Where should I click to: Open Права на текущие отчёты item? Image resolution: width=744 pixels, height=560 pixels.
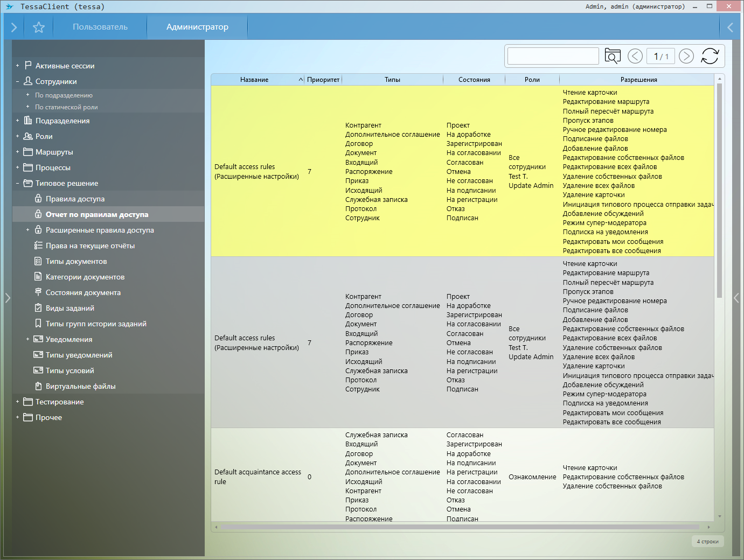point(90,246)
